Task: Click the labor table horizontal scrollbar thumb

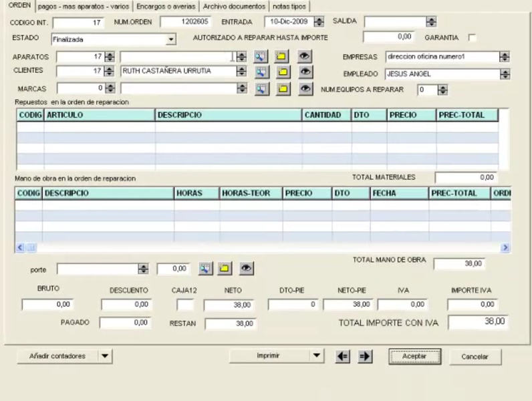Action: 31,248
